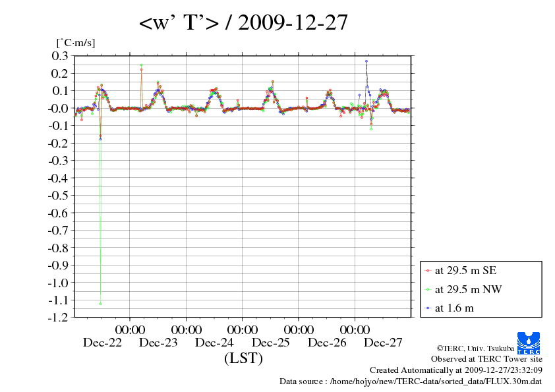
Task: Click x-axis date label Dec-25
Action: pyautogui.click(x=271, y=343)
